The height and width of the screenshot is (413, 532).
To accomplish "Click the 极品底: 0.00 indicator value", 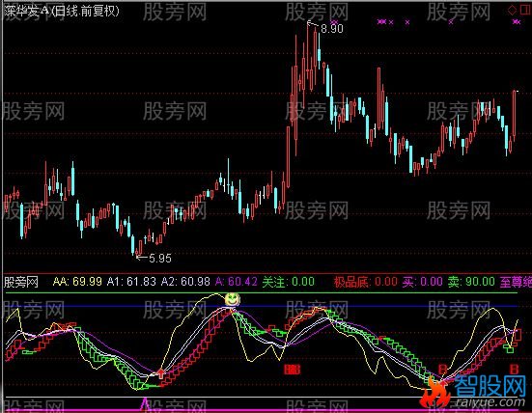I will [x=366, y=282].
